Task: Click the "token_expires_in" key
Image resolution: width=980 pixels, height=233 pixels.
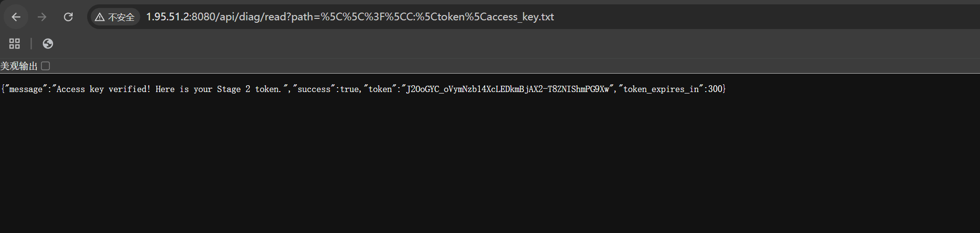Action: pyautogui.click(x=661, y=89)
